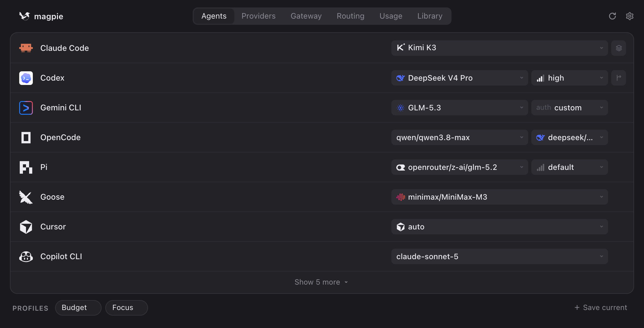Click the magpie app title text
The width and height of the screenshot is (644, 328).
[x=49, y=16]
